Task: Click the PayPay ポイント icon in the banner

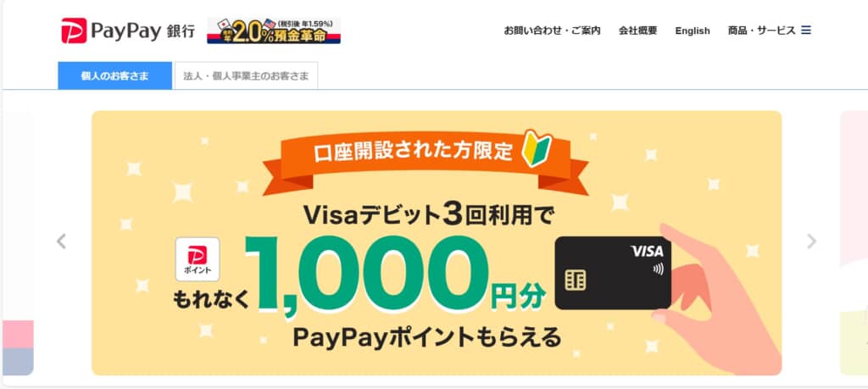Action: tap(198, 259)
